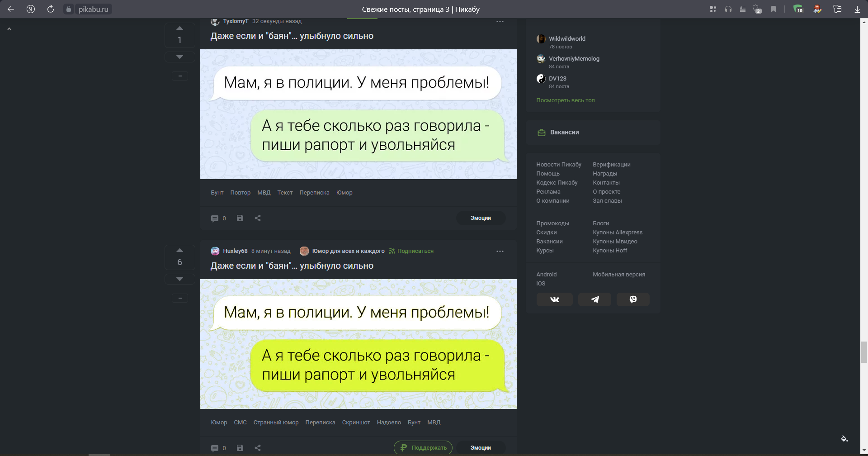The width and height of the screenshot is (868, 456).
Task: Open the chat image in Huxley68's post
Action: (359, 344)
